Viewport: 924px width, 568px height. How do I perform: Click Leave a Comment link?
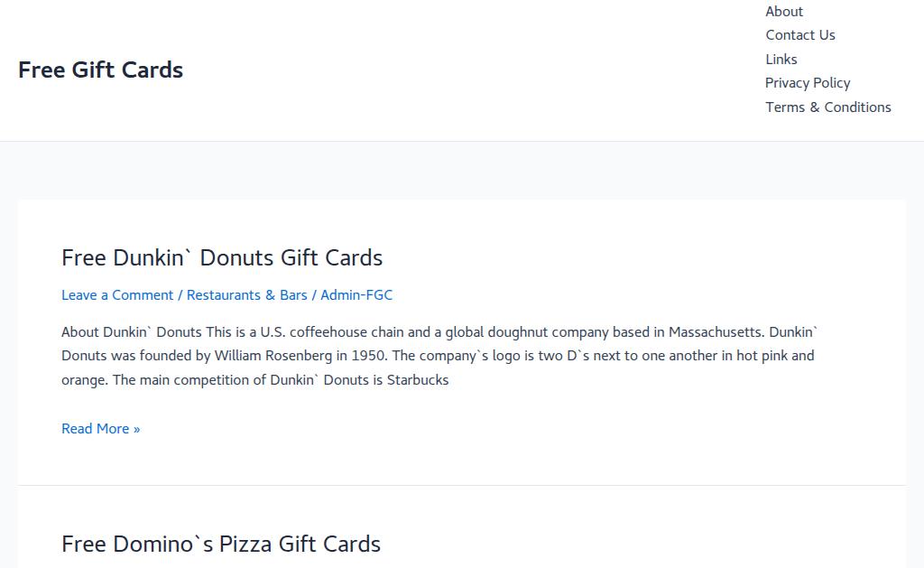click(117, 295)
